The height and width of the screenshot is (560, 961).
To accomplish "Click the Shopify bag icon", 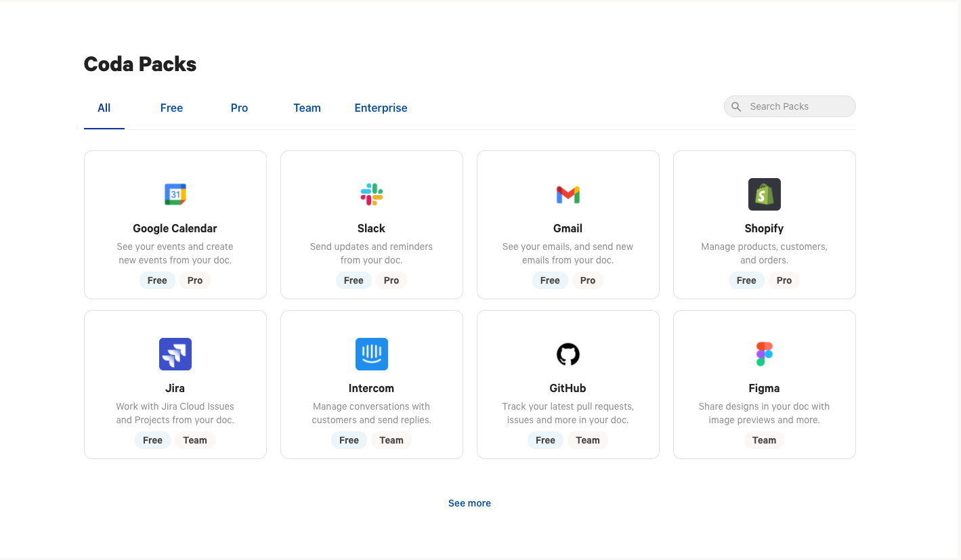I will (765, 194).
